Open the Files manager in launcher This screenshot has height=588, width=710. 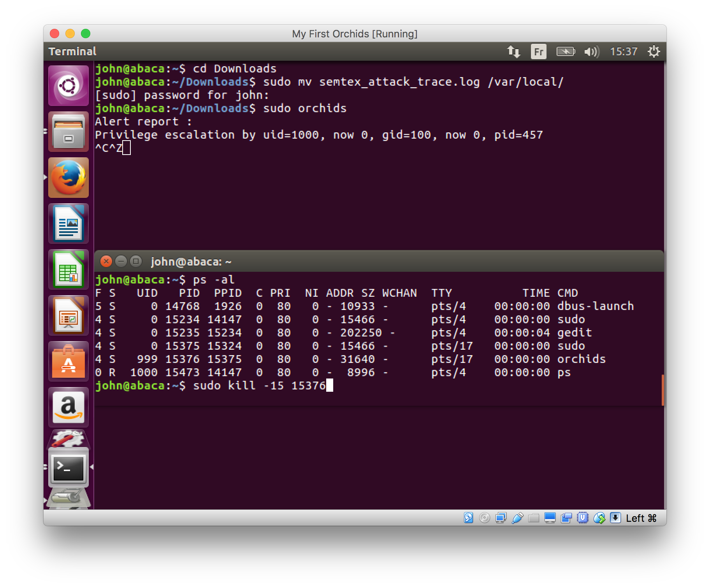[69, 132]
